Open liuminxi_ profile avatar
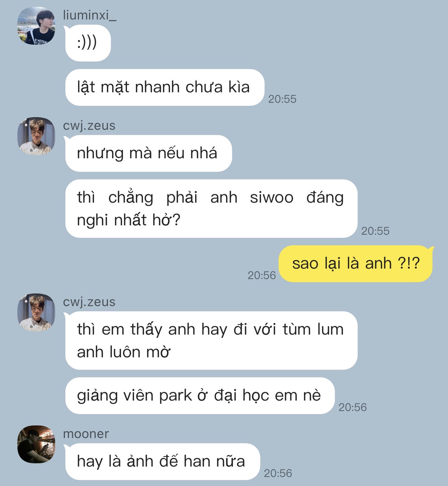This screenshot has height=486, width=448. 36,26
